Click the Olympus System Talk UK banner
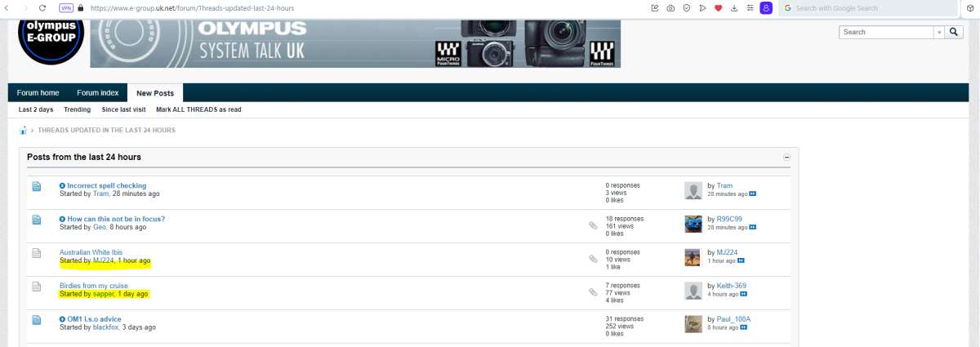980x347 pixels. tap(355, 43)
